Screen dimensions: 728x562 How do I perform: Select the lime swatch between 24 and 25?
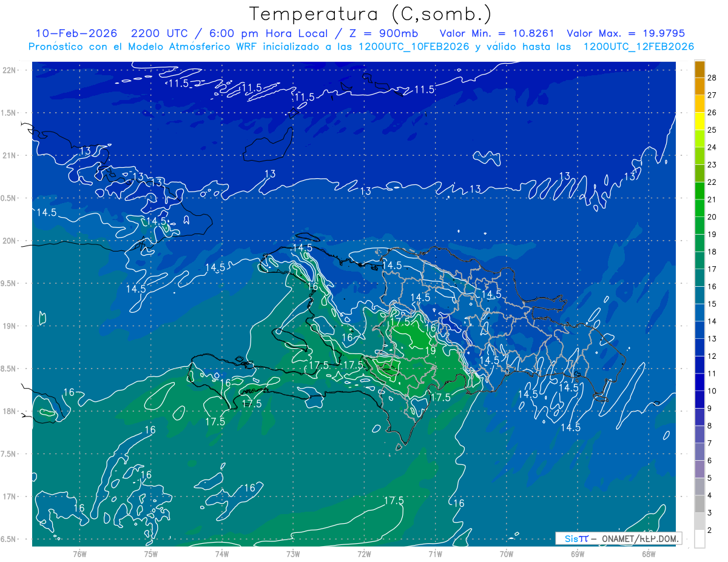tap(699, 139)
